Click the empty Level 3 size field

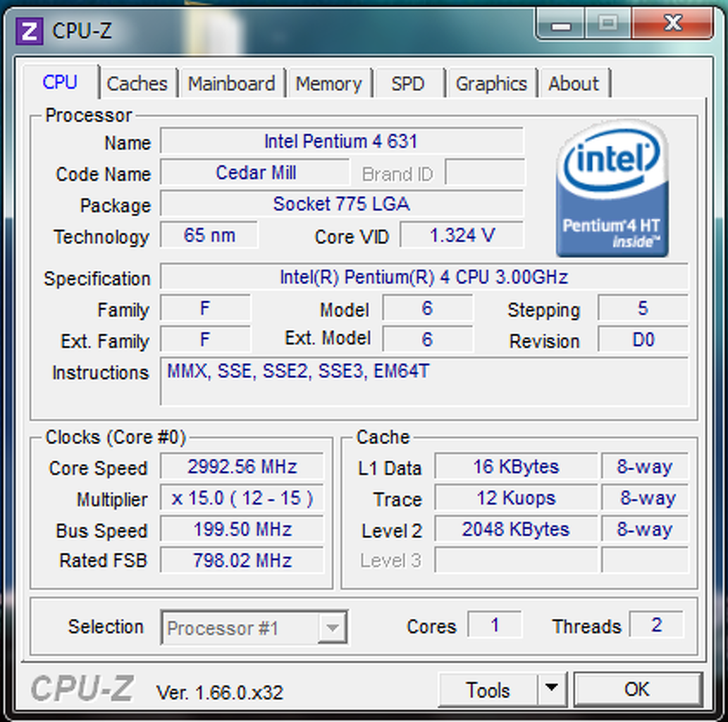coord(516,560)
